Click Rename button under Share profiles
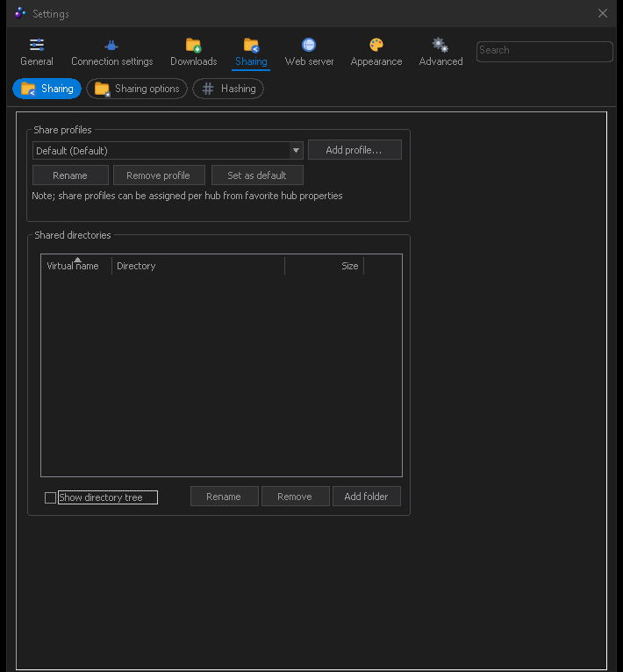 (70, 175)
